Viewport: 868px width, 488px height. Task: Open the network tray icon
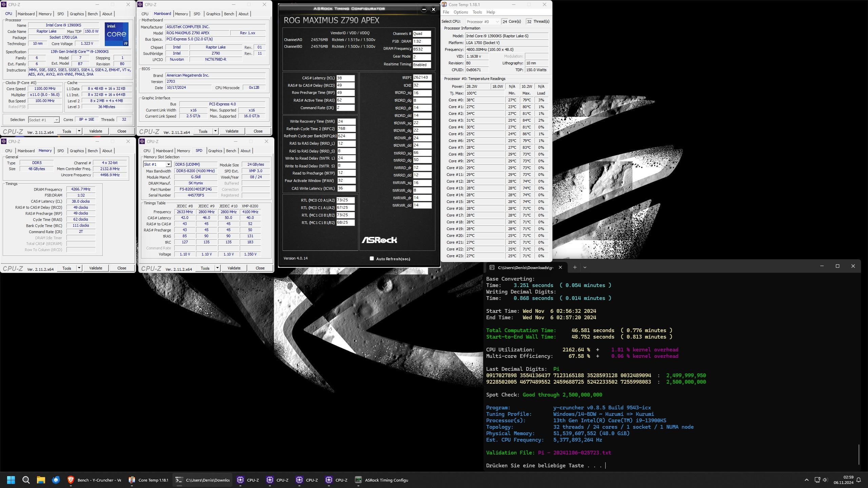click(x=817, y=480)
